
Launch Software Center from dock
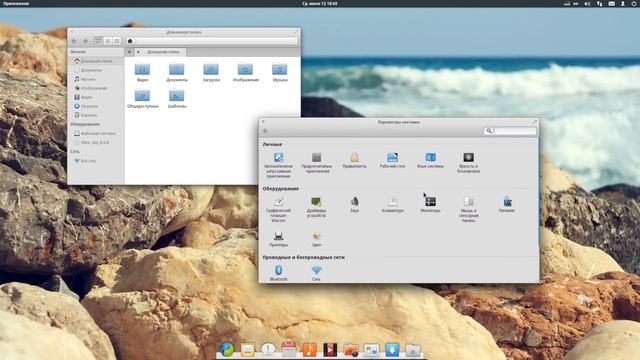click(x=392, y=349)
